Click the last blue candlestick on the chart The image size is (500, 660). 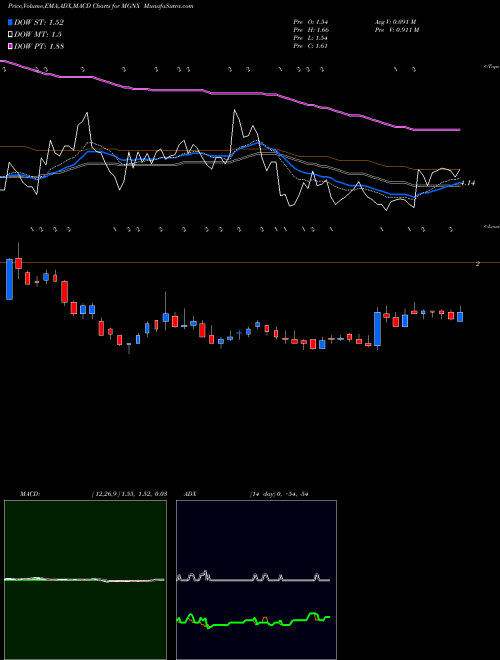click(460, 317)
